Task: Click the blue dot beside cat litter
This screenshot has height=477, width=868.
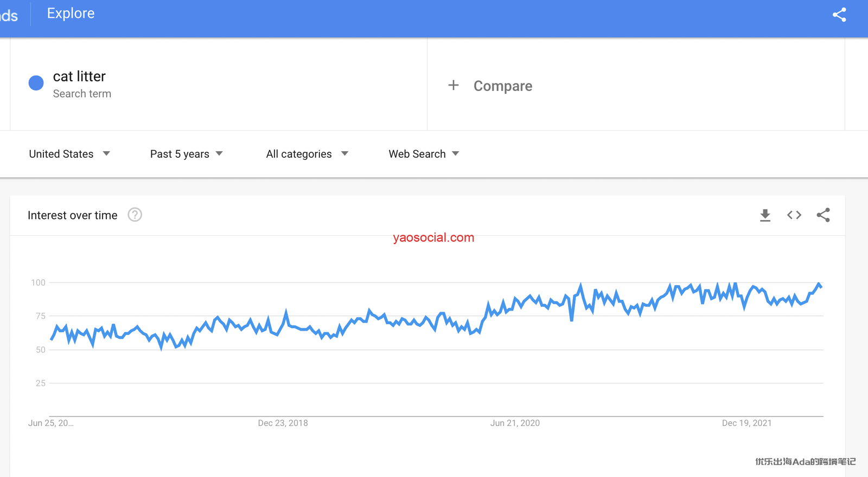Action: point(36,83)
